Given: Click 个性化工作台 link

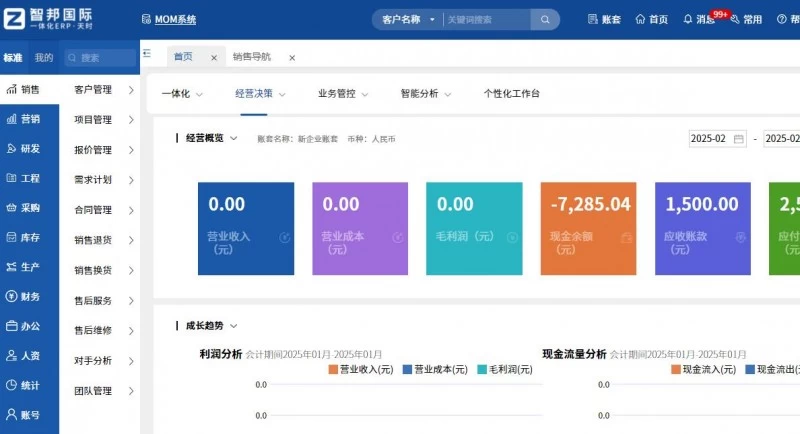Looking at the screenshot, I should pos(511,93).
